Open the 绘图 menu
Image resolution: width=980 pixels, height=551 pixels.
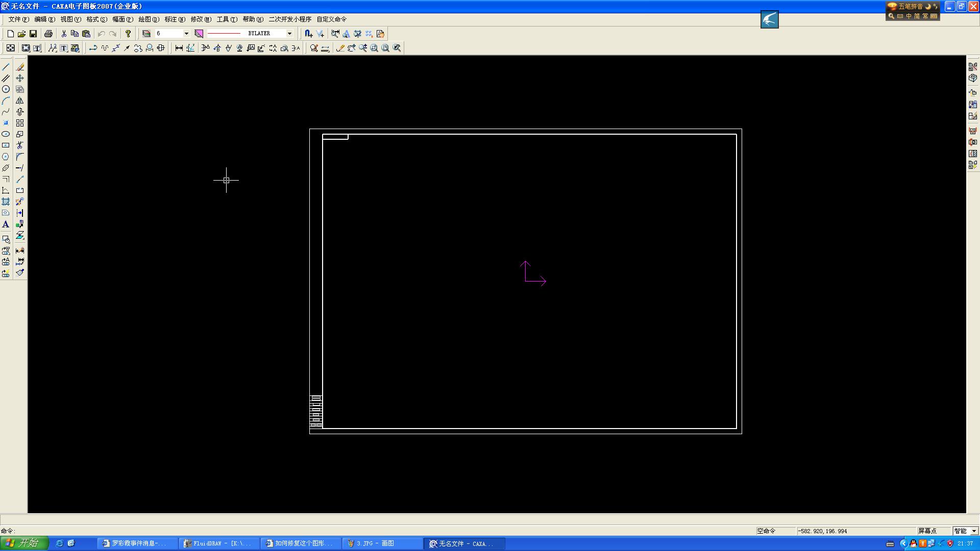click(x=149, y=19)
